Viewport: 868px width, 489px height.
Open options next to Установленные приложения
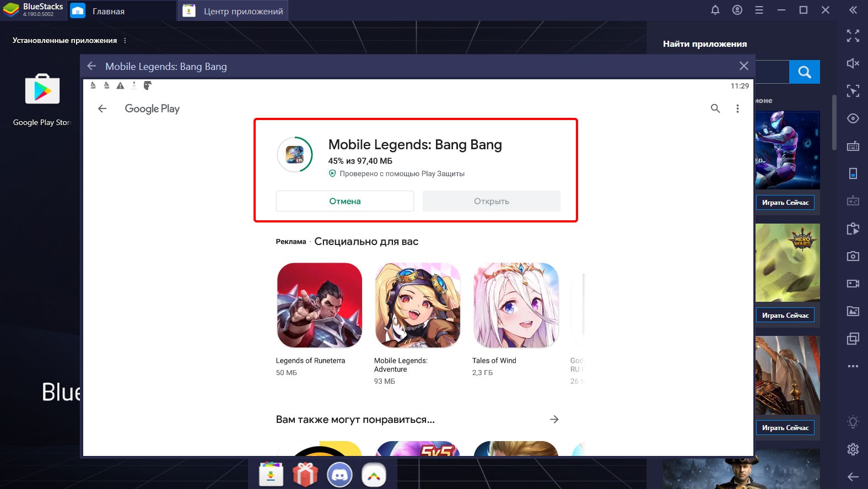pyautogui.click(x=125, y=41)
